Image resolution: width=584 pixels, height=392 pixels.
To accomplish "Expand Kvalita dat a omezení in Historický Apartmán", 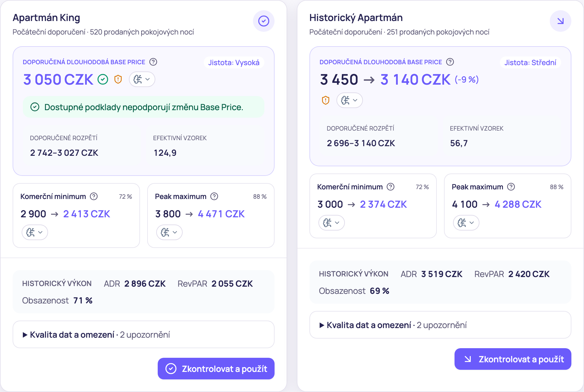I will pos(440,325).
